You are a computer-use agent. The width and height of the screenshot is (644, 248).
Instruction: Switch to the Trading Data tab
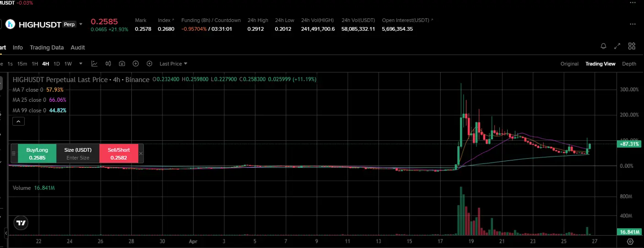coord(47,48)
